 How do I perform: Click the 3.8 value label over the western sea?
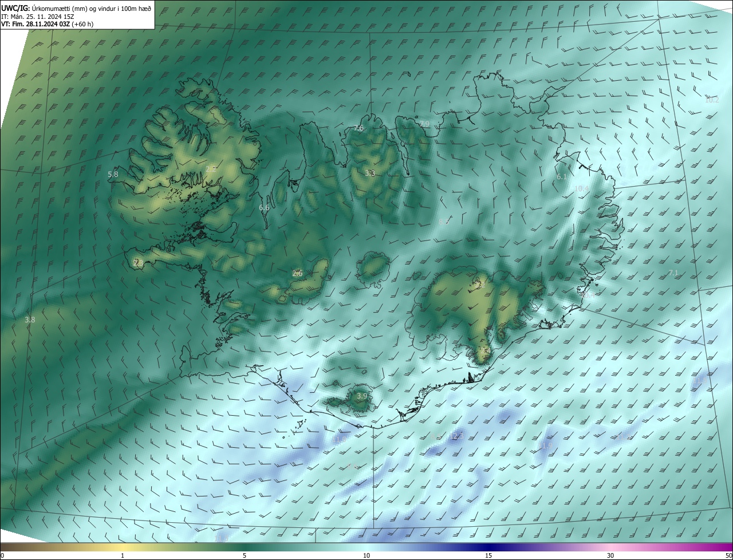pos(30,320)
